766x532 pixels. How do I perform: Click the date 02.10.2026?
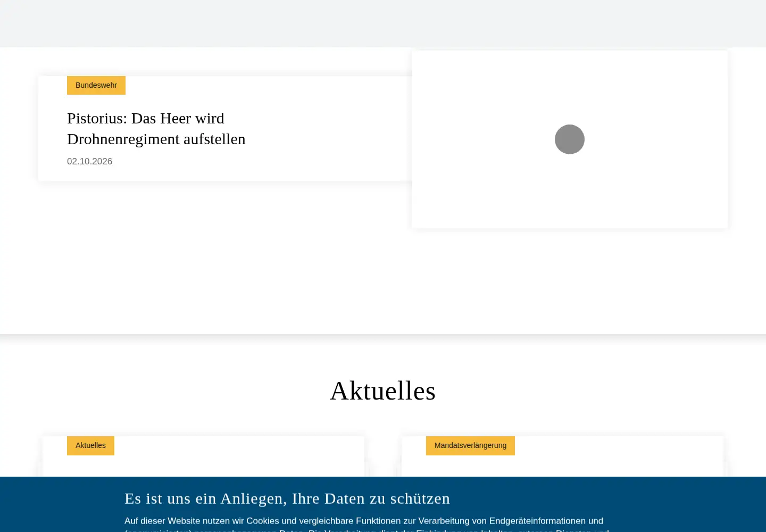point(89,161)
